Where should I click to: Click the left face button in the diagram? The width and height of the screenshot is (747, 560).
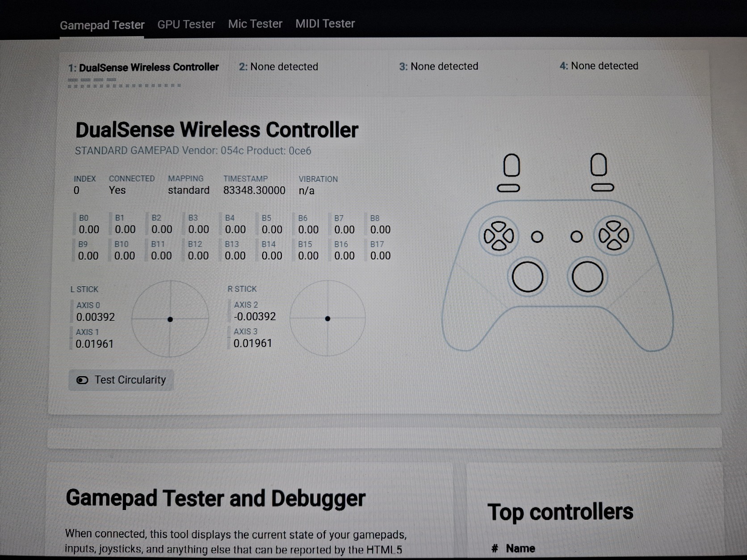[604, 235]
